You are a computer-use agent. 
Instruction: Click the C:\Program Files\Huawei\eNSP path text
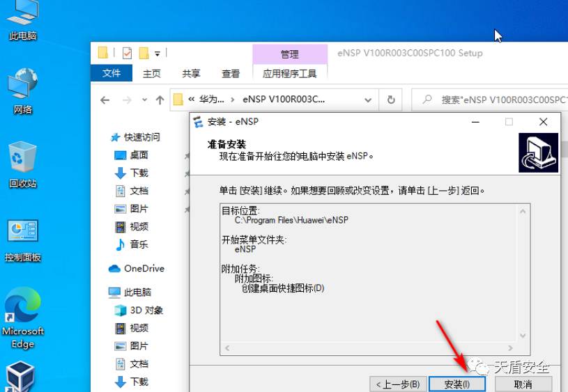[x=291, y=220]
